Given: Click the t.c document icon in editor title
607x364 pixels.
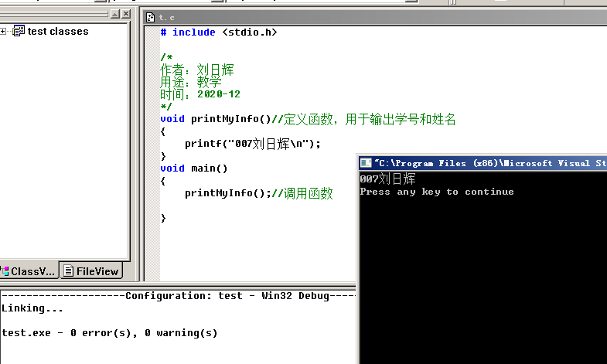Looking at the screenshot, I should tap(150, 18).
